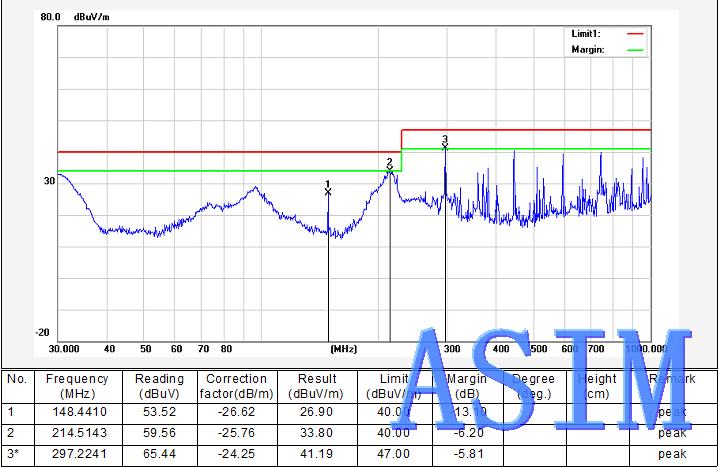Click the (MHz) x-axis label
719x468 pixels.
[x=343, y=349]
